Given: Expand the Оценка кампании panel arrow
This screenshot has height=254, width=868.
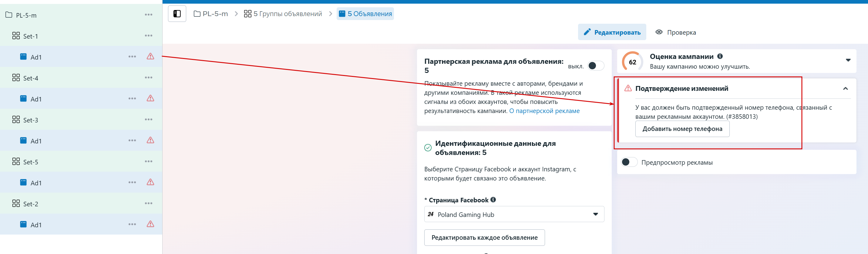Looking at the screenshot, I should (848, 60).
